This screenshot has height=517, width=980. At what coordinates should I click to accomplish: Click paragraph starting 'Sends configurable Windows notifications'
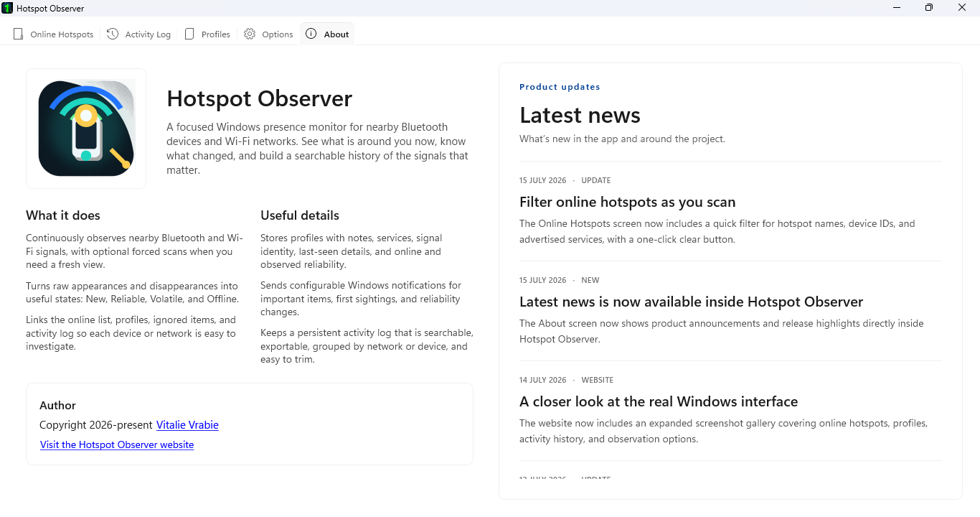361,299
